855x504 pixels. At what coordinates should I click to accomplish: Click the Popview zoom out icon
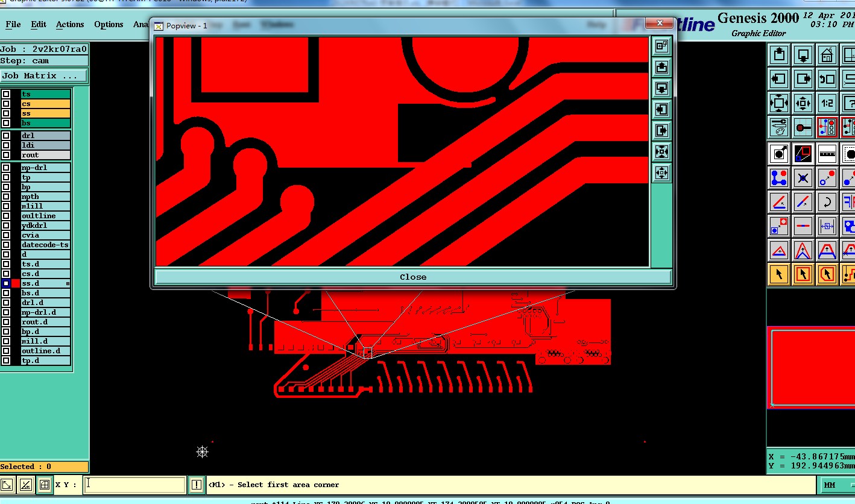[661, 172]
